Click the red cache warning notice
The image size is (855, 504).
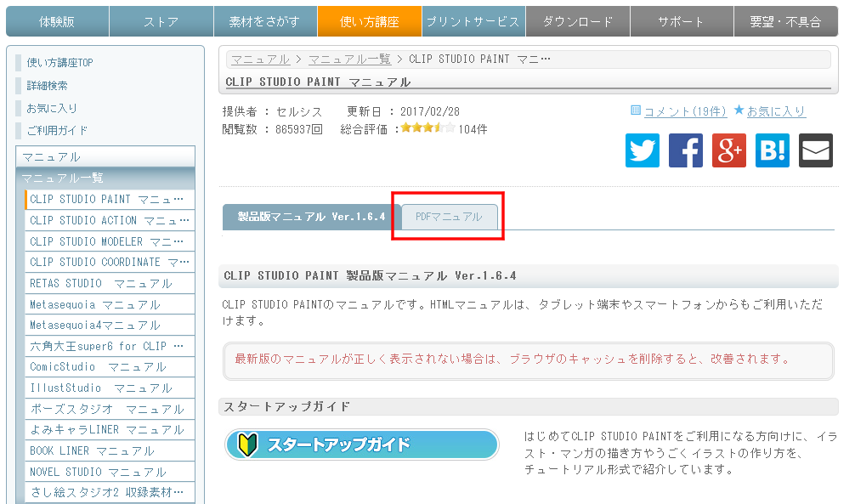pos(528,360)
